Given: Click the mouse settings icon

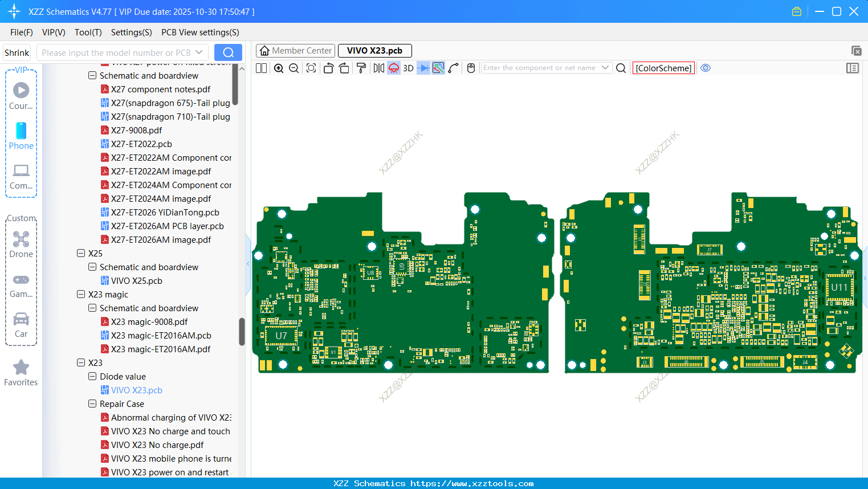Looking at the screenshot, I should tap(471, 68).
